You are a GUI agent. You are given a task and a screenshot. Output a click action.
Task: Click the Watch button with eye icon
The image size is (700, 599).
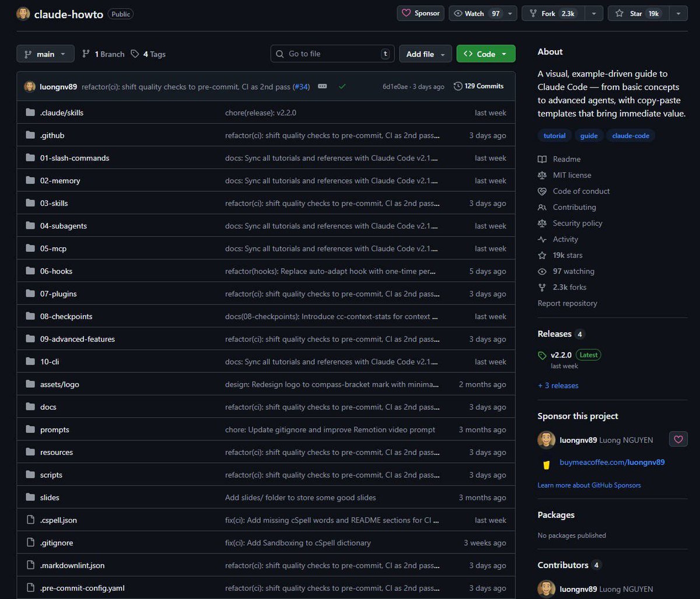click(x=476, y=13)
